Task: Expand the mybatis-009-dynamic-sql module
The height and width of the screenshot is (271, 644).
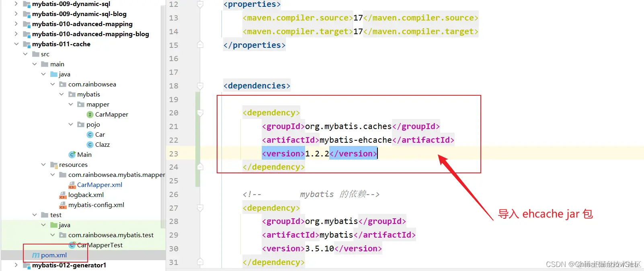Action: click(16, 4)
